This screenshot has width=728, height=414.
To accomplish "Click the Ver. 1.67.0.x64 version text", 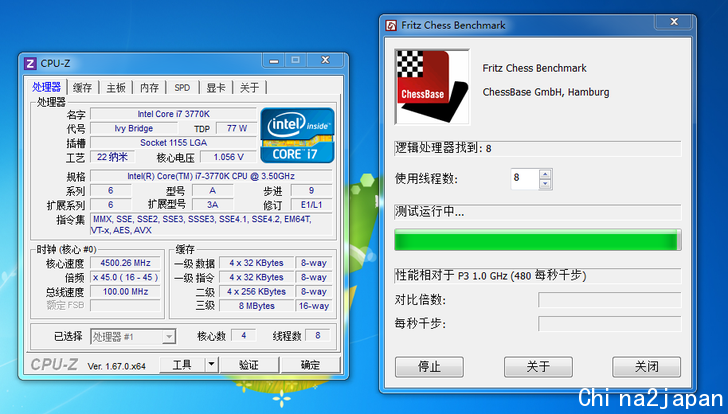I will pyautogui.click(x=117, y=366).
